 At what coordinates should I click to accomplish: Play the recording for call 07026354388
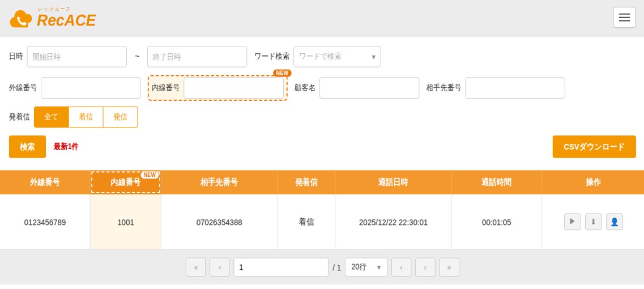click(572, 222)
